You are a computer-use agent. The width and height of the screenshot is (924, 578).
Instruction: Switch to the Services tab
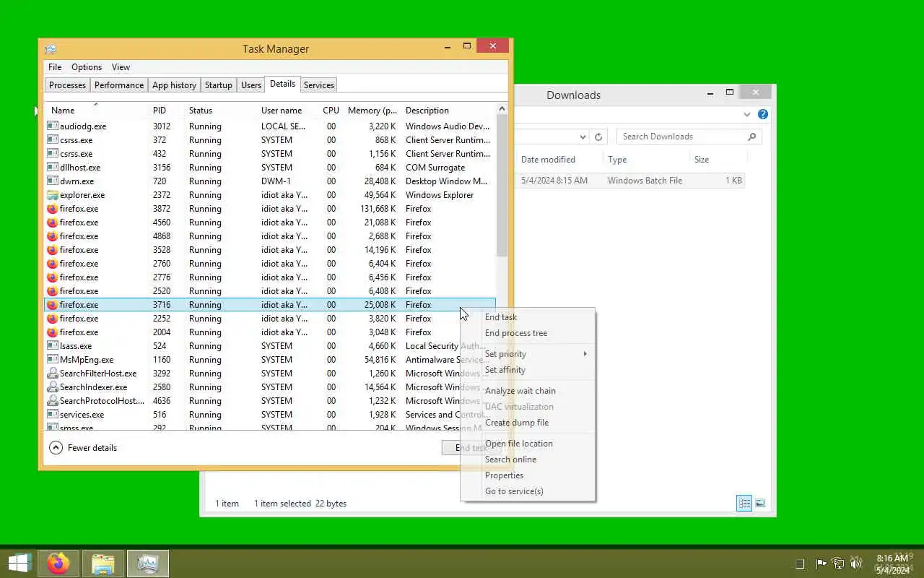pyautogui.click(x=319, y=85)
